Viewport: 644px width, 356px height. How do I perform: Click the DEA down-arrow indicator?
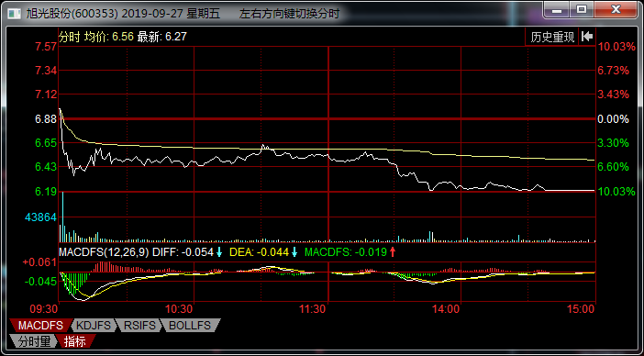294,252
